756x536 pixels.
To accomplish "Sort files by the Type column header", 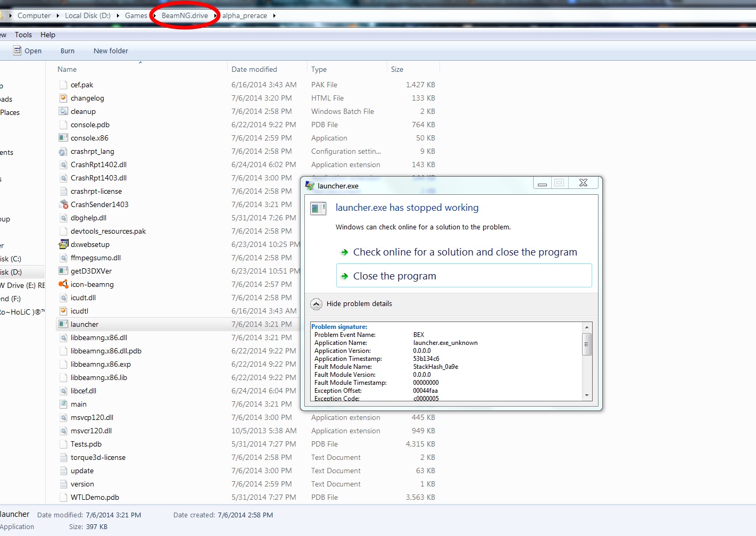I will pyautogui.click(x=347, y=69).
